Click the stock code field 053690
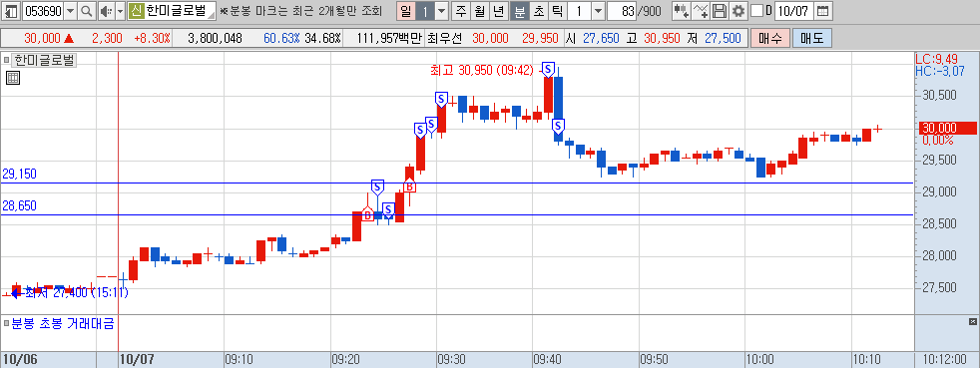The width and height of the screenshot is (980, 368). (x=42, y=11)
